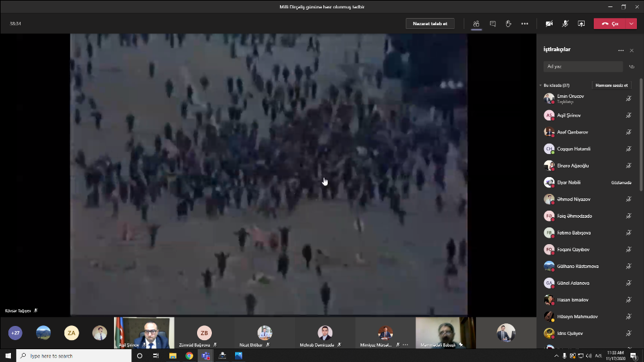
Task: Expand the leave options dropdown arrow
Action: (631, 24)
